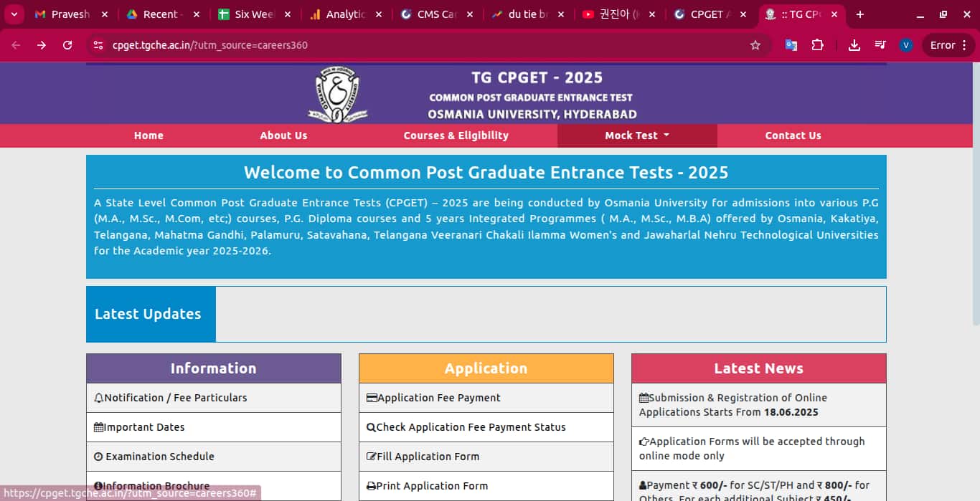980x501 pixels.
Task: Open the Contact Us page
Action: (793, 135)
